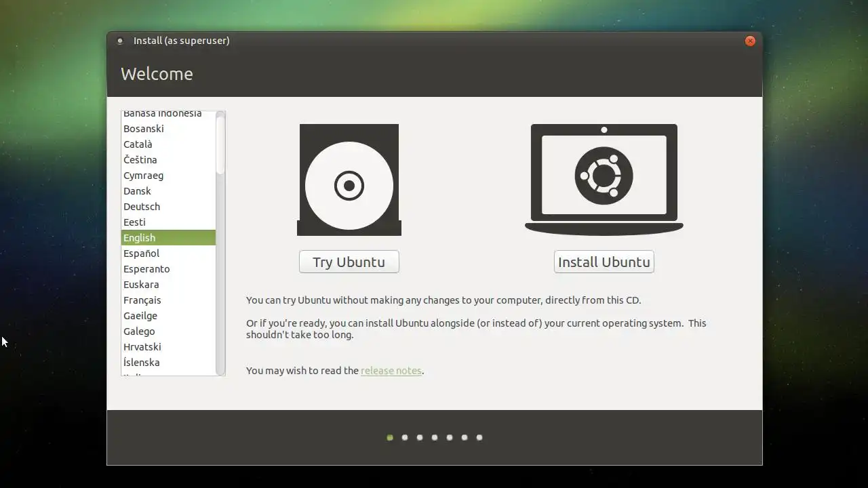
Task: Select Íslenska in the language list
Action: 168,363
